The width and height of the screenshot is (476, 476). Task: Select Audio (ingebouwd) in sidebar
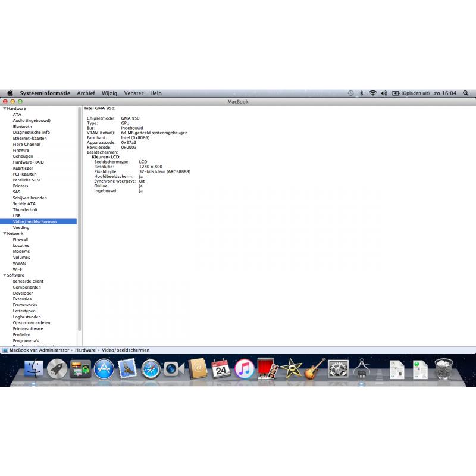point(32,121)
